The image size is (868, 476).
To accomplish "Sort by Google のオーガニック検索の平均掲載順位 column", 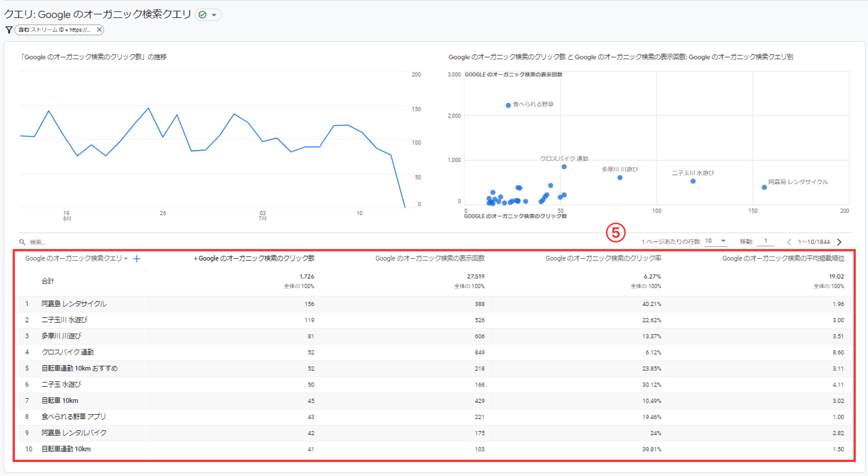I will point(783,258).
